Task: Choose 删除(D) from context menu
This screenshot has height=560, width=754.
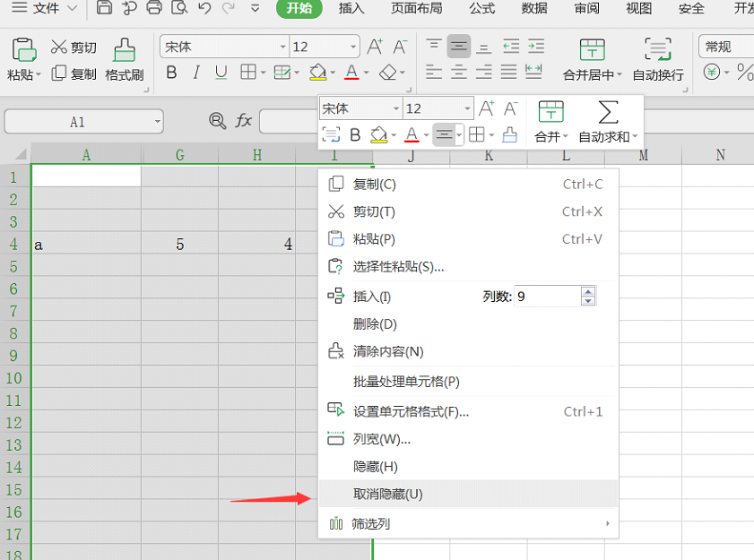Action: [x=468, y=324]
